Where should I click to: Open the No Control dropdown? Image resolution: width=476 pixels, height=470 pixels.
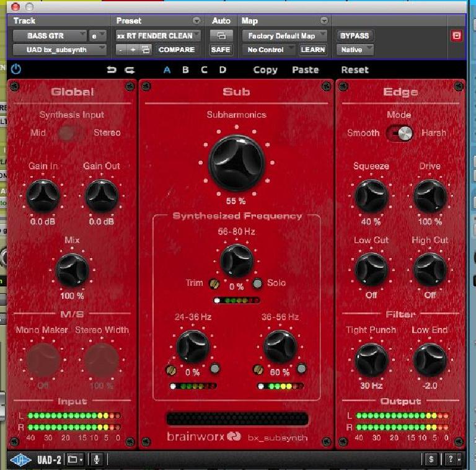268,50
